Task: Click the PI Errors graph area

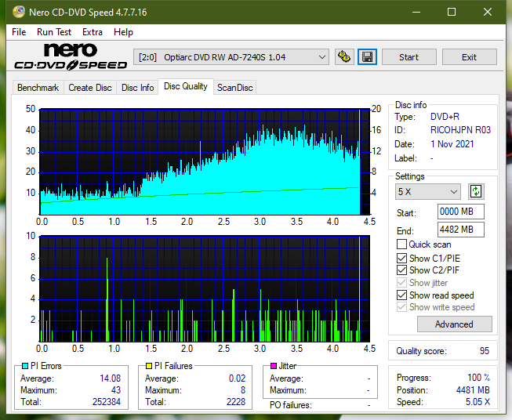Action: [x=205, y=162]
